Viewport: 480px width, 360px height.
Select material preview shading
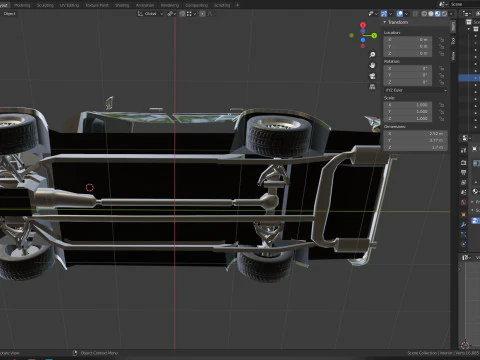[x=438, y=14]
